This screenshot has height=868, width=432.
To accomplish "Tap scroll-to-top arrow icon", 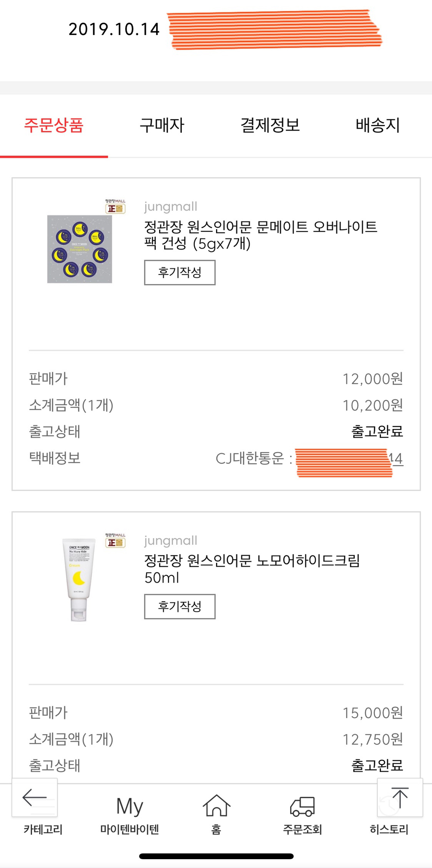I will pyautogui.click(x=400, y=797).
